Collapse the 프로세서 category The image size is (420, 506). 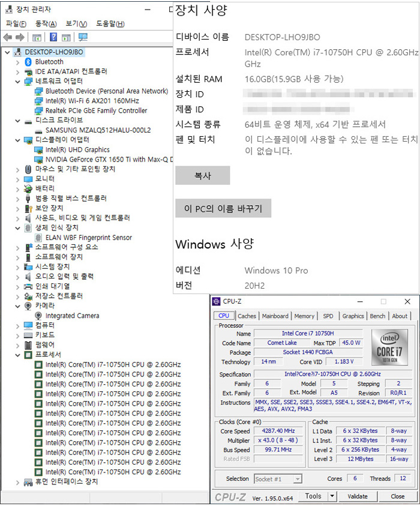tap(18, 355)
